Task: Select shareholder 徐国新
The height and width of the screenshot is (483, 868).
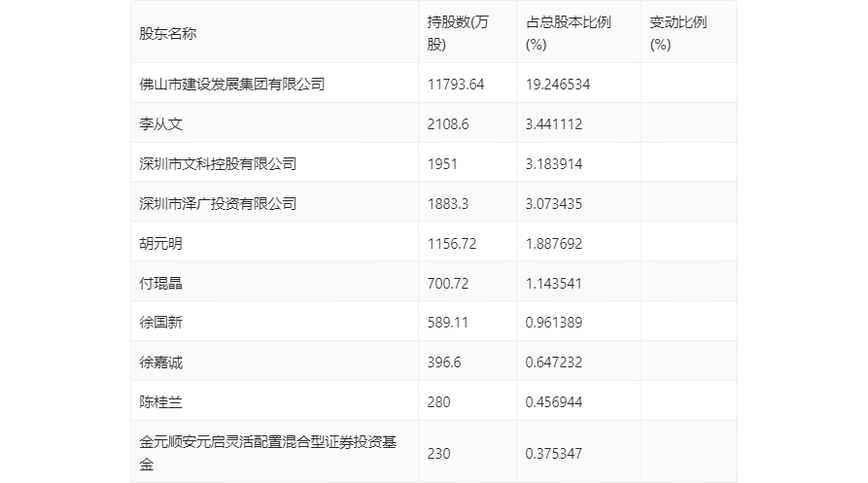Action: click(x=160, y=322)
